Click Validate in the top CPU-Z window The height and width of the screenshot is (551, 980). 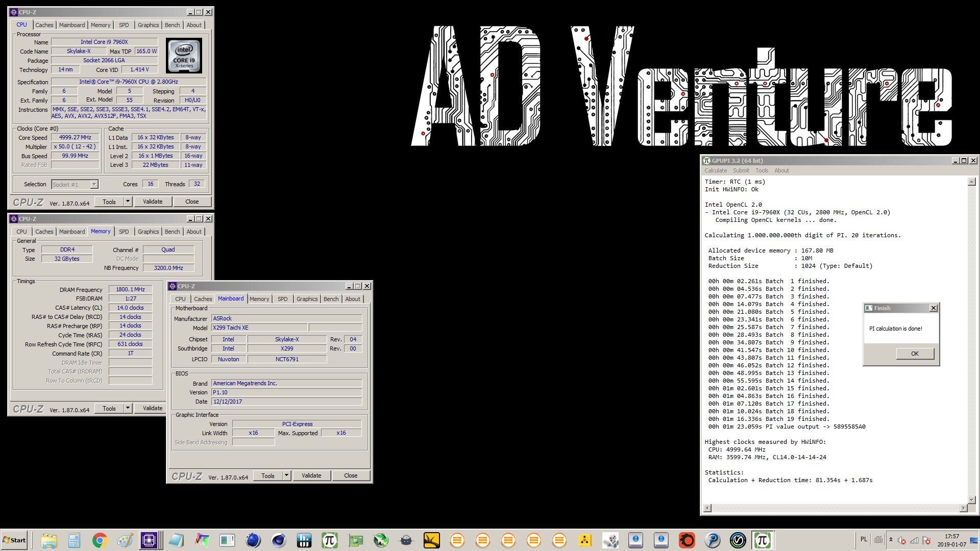coord(153,202)
